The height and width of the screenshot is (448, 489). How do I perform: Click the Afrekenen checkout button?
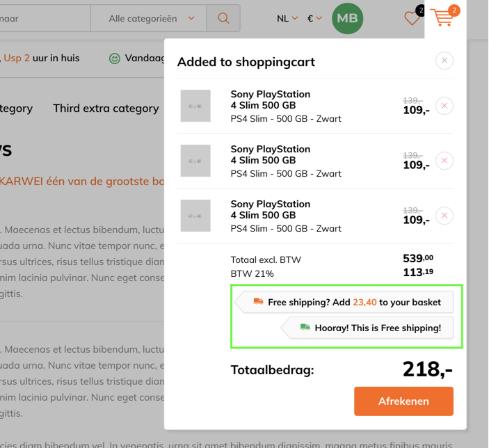pyautogui.click(x=403, y=401)
